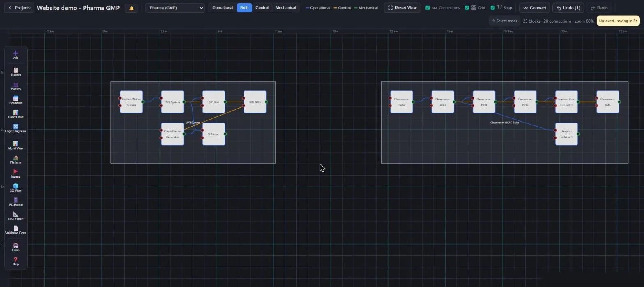
Task: Switch to Mgmt View
Action: [x=16, y=146]
